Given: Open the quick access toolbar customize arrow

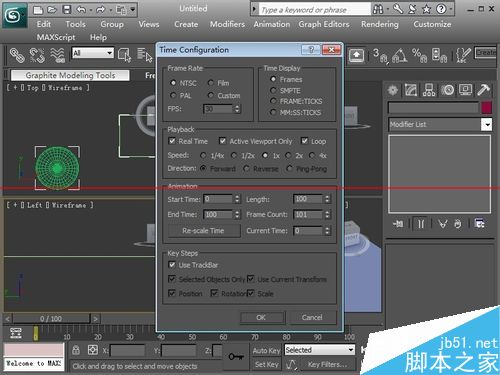Looking at the screenshot, I should 133,10.
